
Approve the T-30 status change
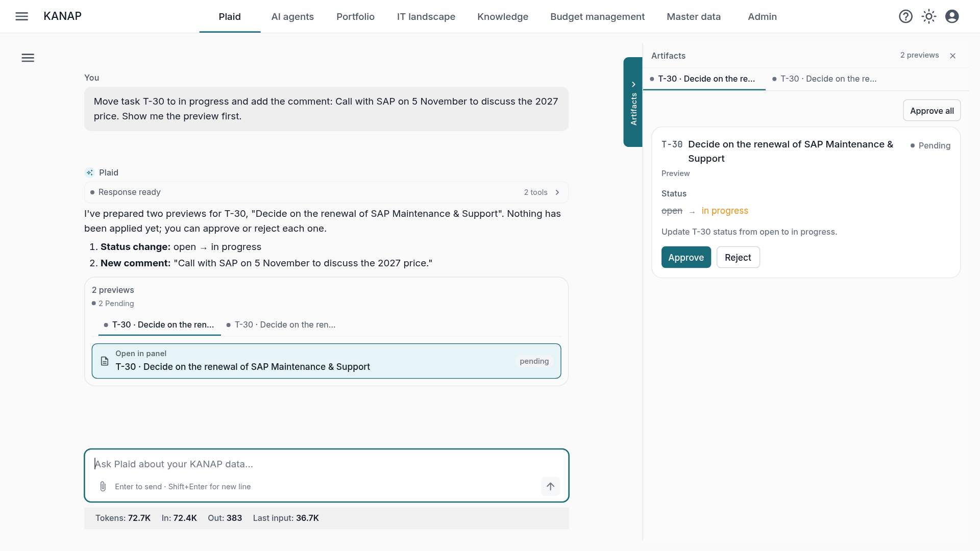pos(686,258)
